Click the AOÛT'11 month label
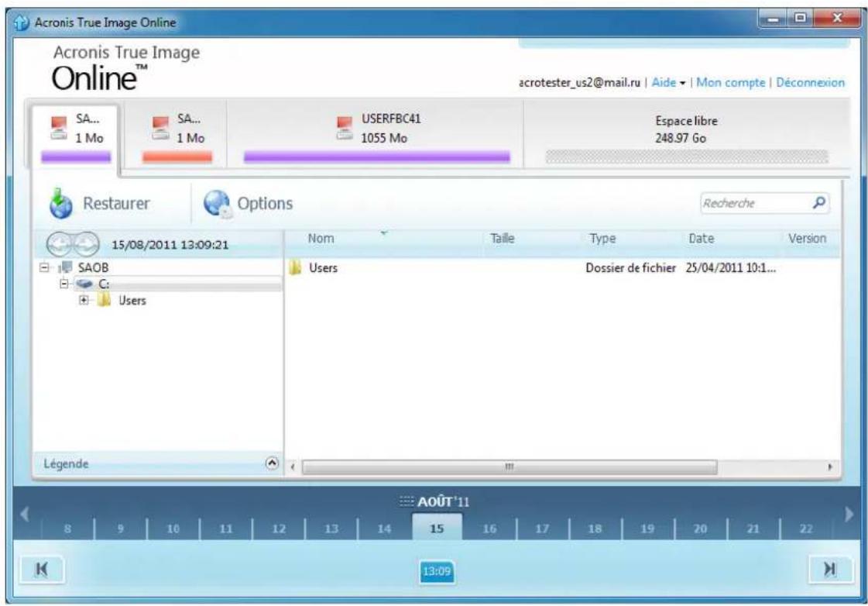 (x=443, y=502)
